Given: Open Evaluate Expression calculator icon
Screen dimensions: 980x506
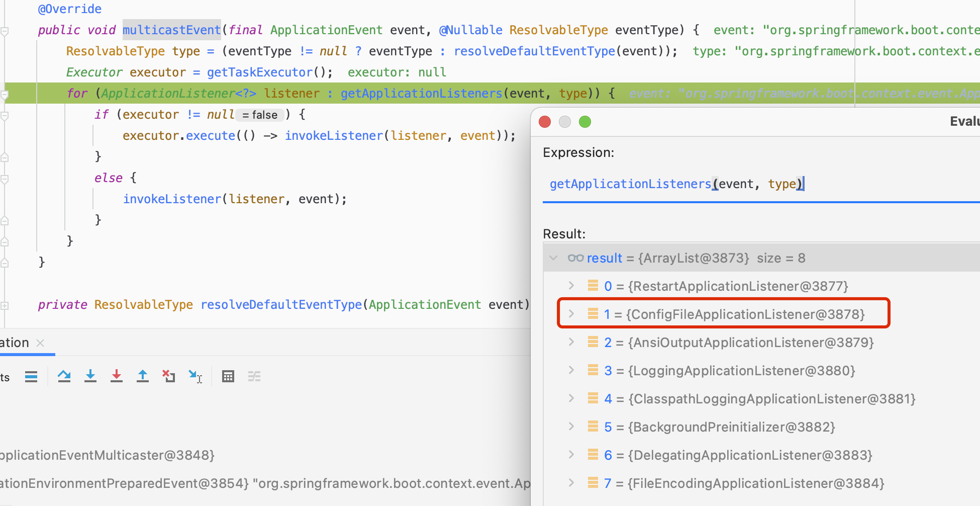Looking at the screenshot, I should tap(228, 376).
